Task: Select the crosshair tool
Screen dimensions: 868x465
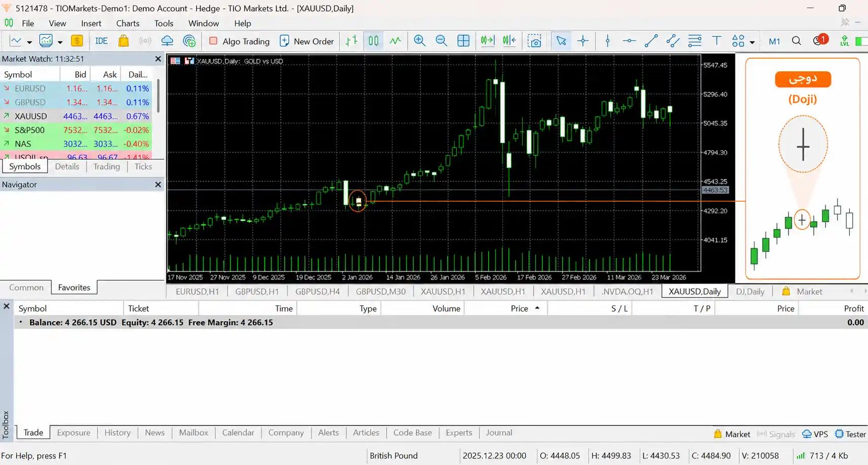Action: click(x=583, y=41)
